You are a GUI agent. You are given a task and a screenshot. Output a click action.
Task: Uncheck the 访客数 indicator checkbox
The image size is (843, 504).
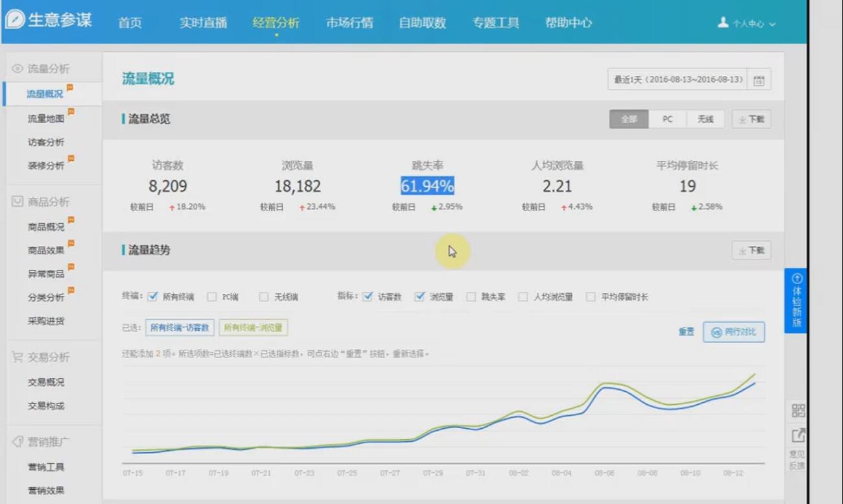(368, 296)
